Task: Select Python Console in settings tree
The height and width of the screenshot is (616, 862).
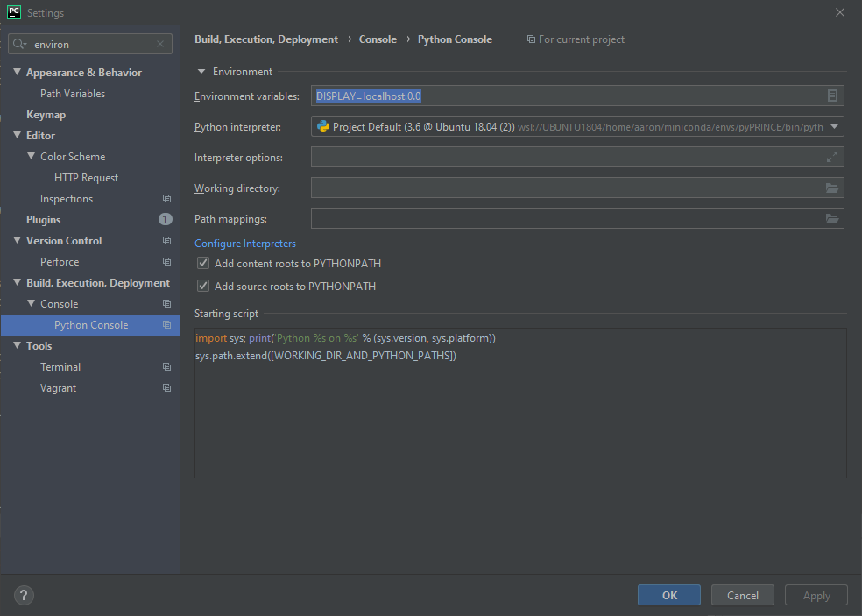Action: [x=90, y=324]
